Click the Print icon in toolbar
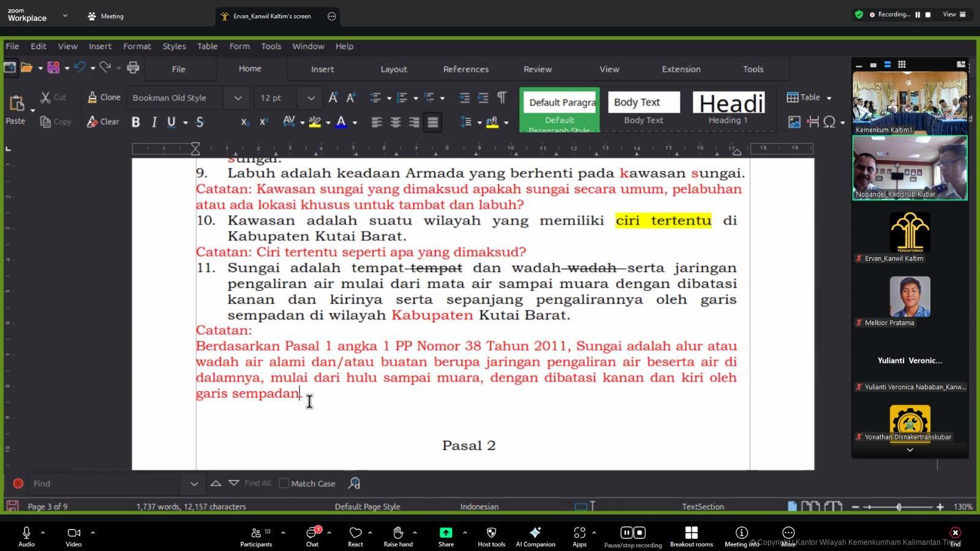Viewport: 980px width, 551px height. point(133,67)
